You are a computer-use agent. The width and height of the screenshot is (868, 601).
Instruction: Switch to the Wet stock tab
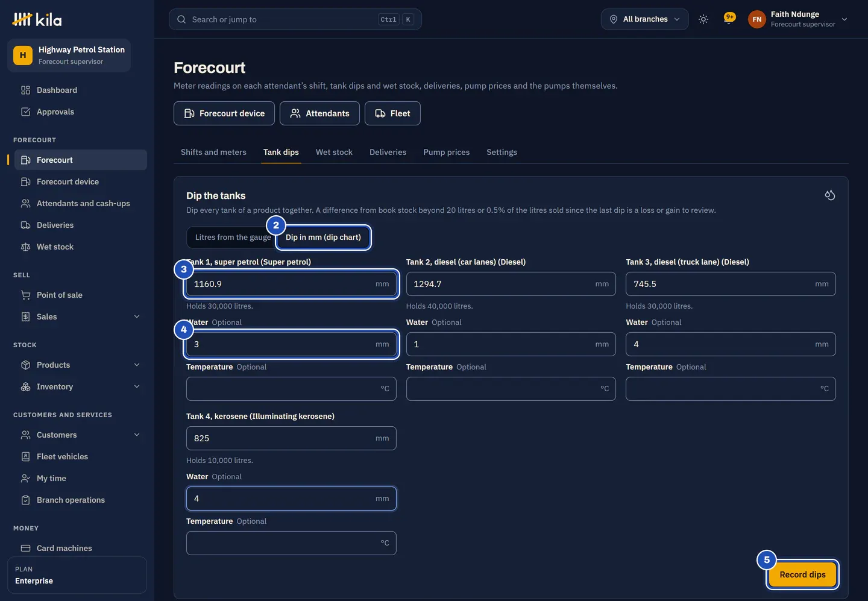334,153
